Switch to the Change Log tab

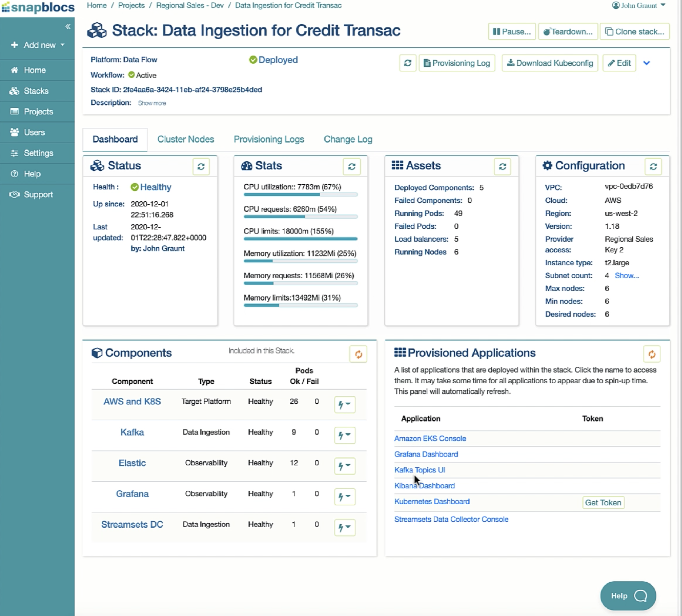pyautogui.click(x=348, y=139)
